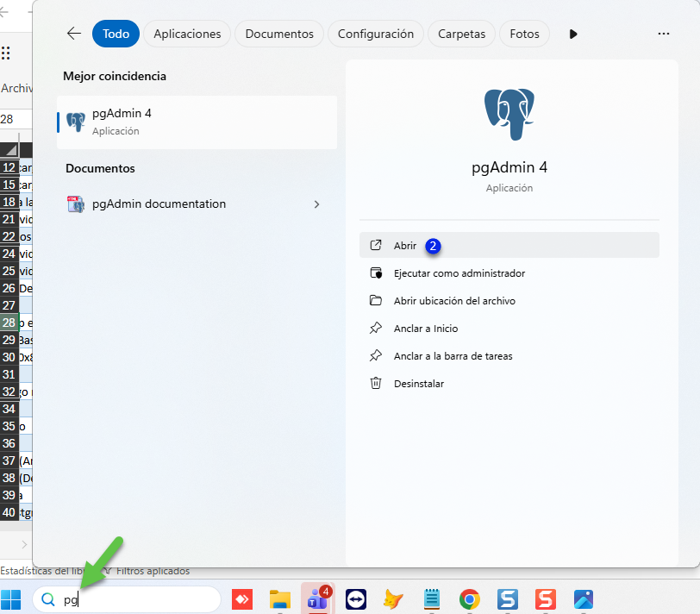This screenshot has height=614, width=700.
Task: Select row 40 header in the spreadsheet
Action: click(9, 512)
